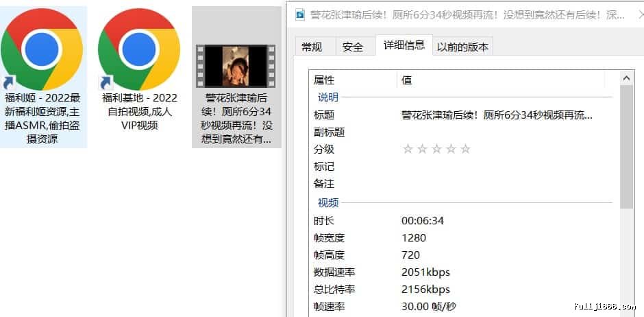Click the frame height value 720
644x317 pixels.
pyautogui.click(x=410, y=255)
